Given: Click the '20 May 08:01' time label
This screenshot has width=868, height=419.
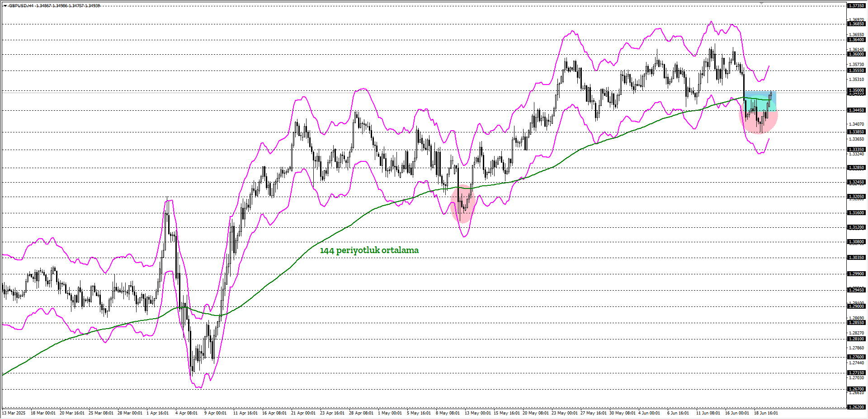Looking at the screenshot, I should click(x=535, y=413).
